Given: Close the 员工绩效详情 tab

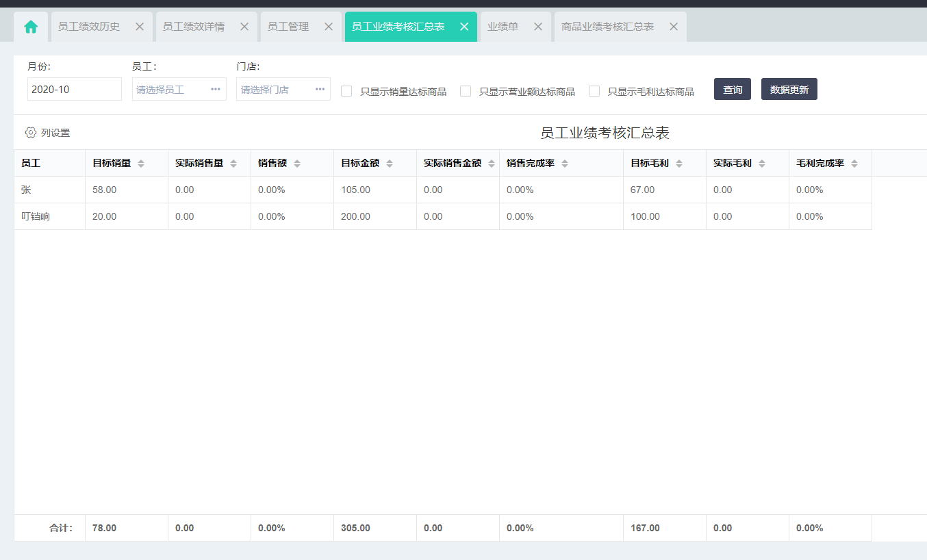Looking at the screenshot, I should (244, 27).
